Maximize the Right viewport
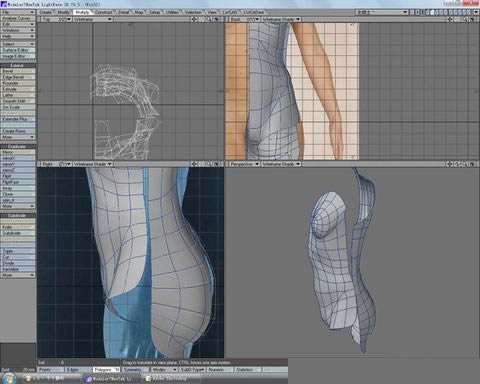Viewport: 480px width, 384px height. (x=217, y=164)
